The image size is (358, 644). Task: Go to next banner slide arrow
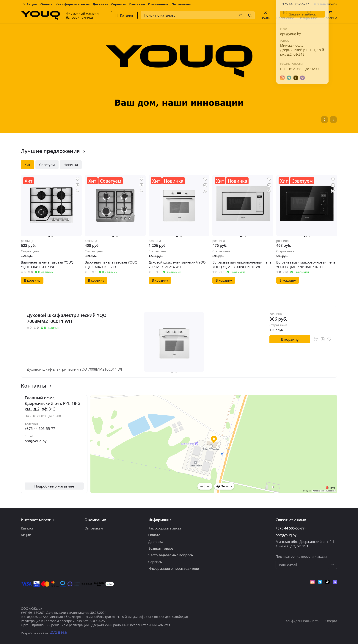pyautogui.click(x=333, y=120)
